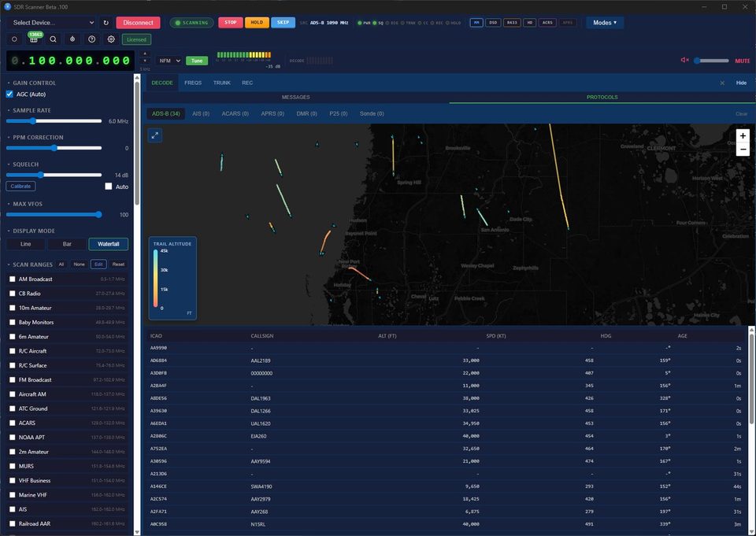Collapse the Scan Ranges section

30,264
